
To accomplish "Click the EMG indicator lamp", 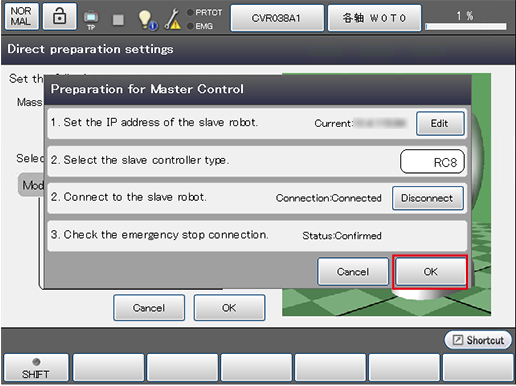I will pos(190,26).
